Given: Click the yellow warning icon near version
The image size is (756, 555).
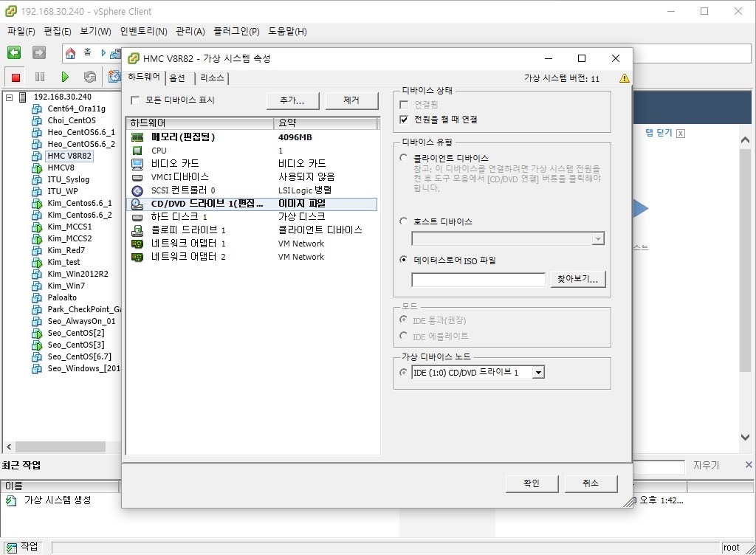Looking at the screenshot, I should 625,78.
